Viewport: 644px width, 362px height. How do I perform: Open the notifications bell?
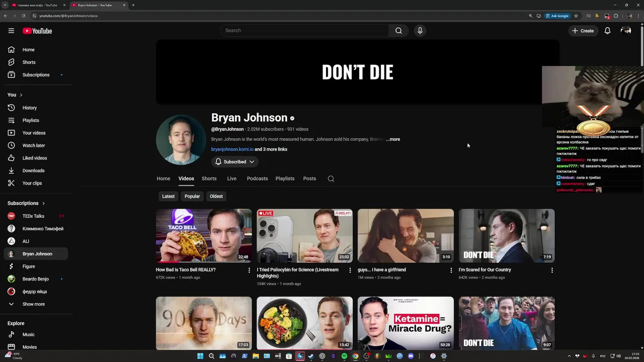pos(607,31)
